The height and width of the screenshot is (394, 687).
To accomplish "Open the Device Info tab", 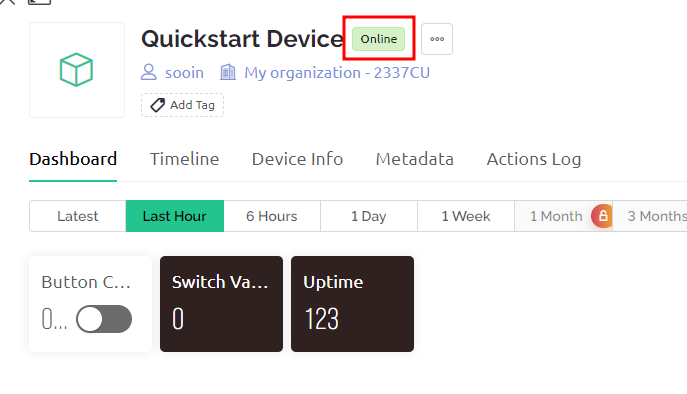I will (x=297, y=159).
